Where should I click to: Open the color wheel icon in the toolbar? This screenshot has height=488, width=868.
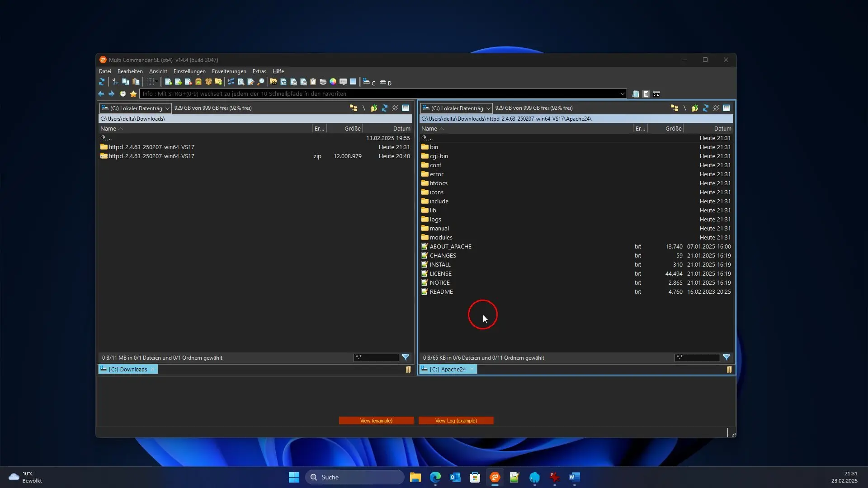pos(333,82)
